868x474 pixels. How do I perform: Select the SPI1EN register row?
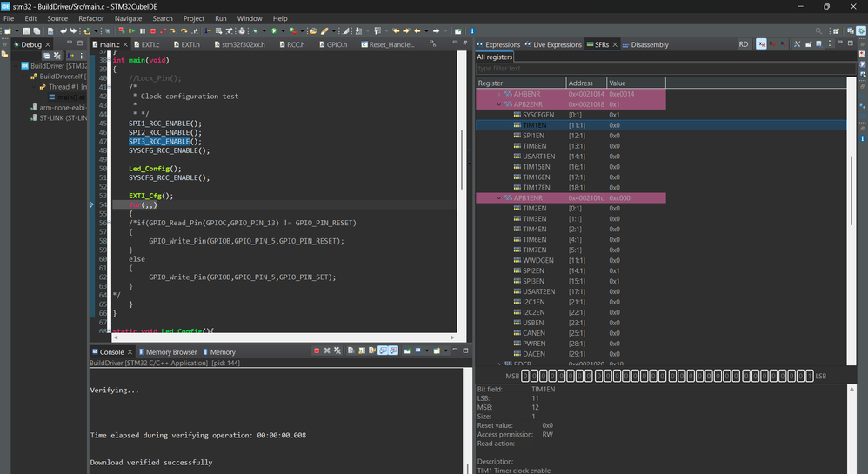click(x=534, y=136)
